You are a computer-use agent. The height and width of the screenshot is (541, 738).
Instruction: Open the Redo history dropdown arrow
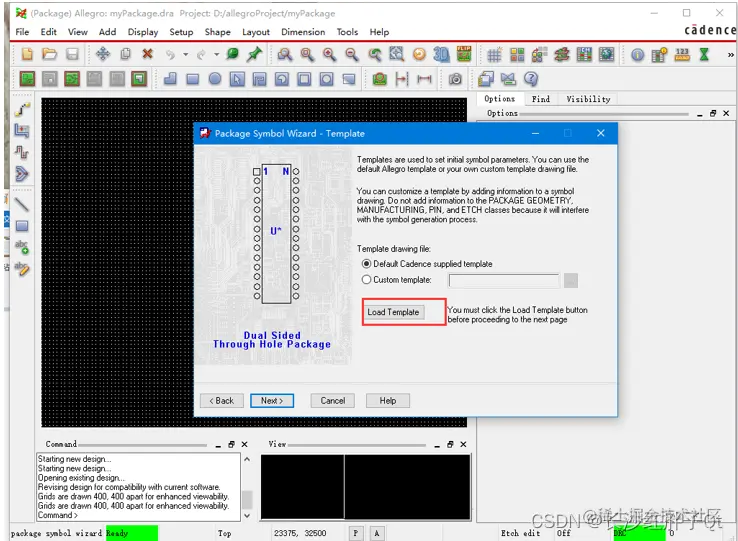217,55
